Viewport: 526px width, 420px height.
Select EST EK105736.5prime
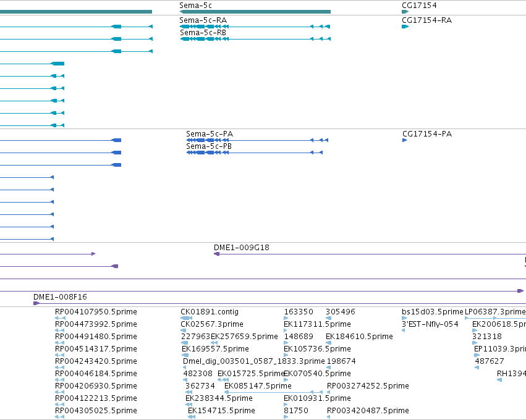(317, 348)
